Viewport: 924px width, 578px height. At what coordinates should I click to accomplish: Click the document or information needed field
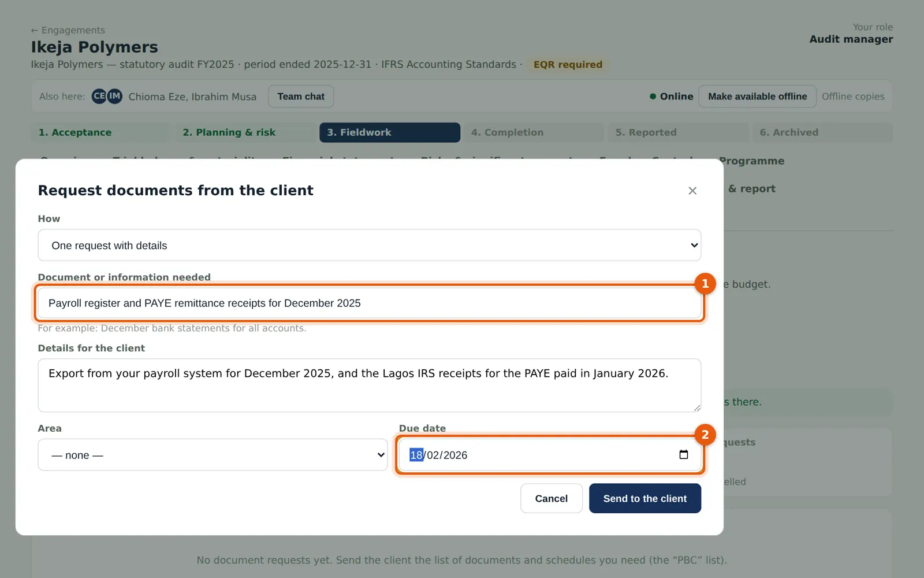(x=370, y=303)
